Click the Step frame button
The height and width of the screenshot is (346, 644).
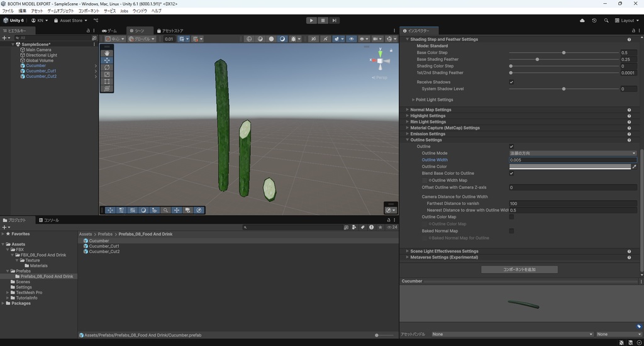point(335,20)
